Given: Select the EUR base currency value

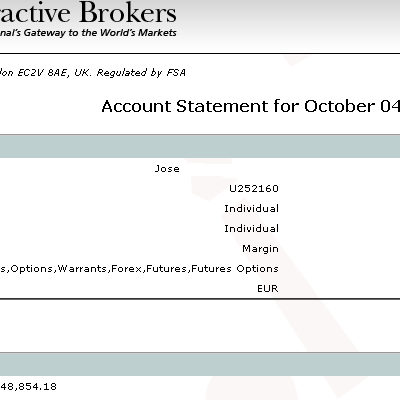Looking at the screenshot, I should pyautogui.click(x=268, y=289).
